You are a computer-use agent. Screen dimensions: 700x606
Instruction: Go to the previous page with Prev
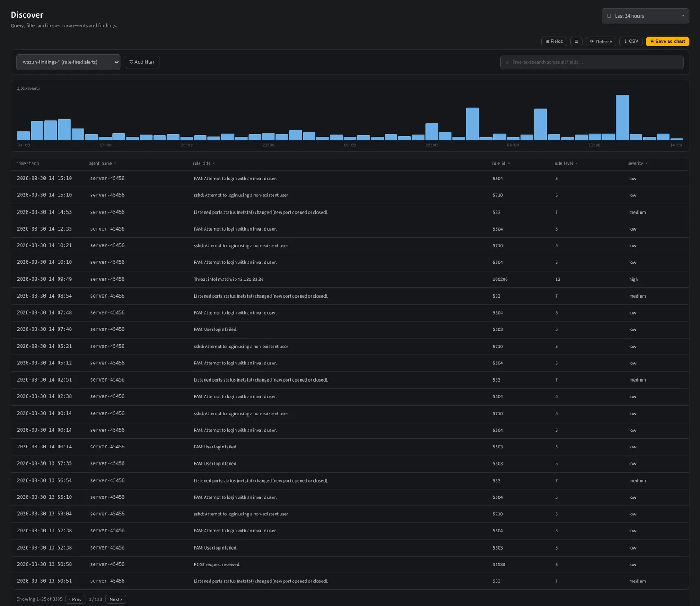pos(75,599)
